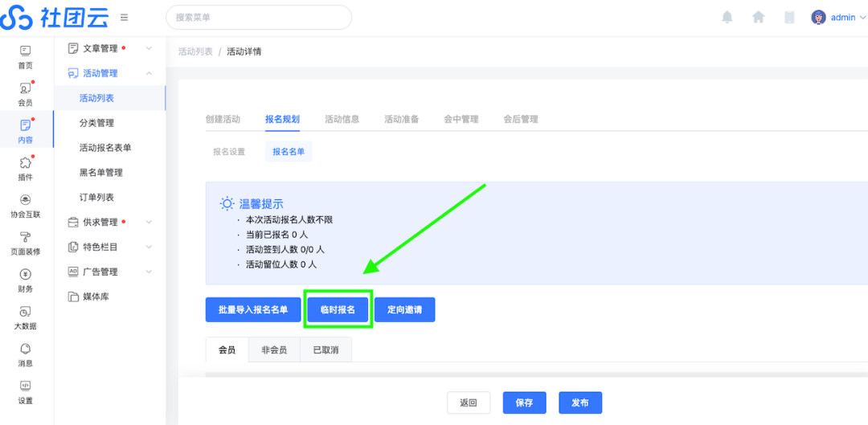Open the 页面装修 paint roller icon
868x425 pixels.
[x=26, y=237]
